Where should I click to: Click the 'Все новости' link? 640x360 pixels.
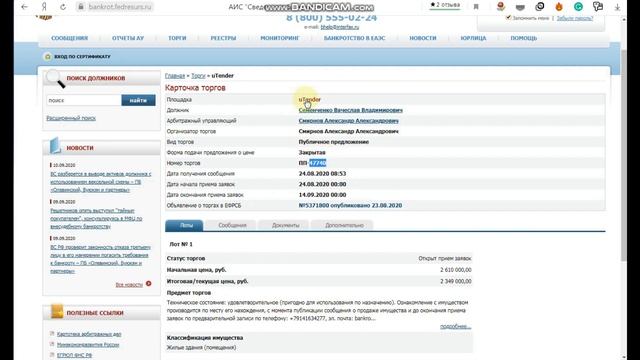point(129,284)
